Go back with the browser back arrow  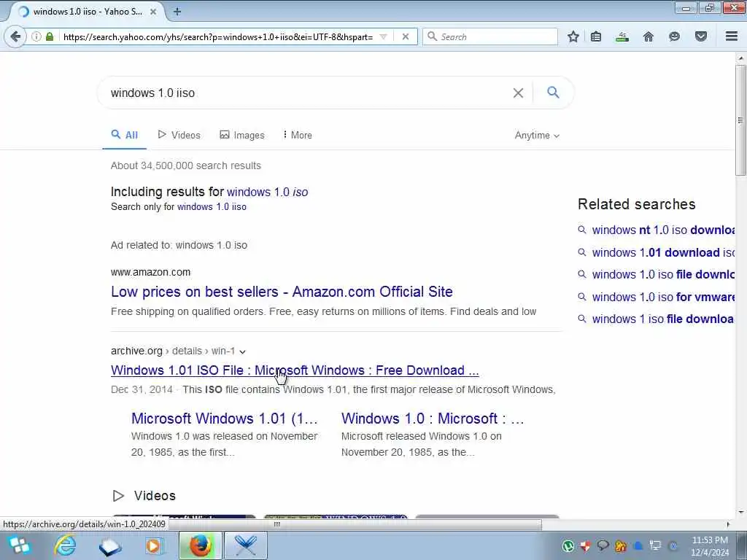15,36
